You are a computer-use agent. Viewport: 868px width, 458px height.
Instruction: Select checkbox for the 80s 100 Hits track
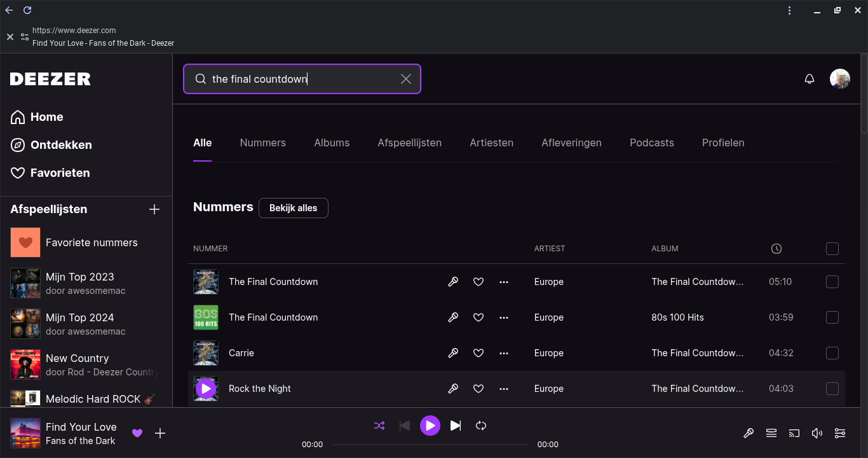point(832,317)
